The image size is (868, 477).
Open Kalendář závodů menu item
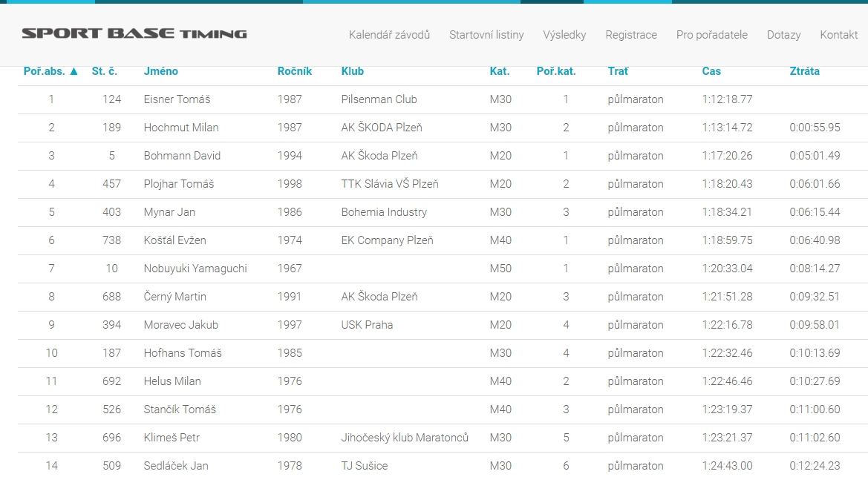tap(389, 35)
